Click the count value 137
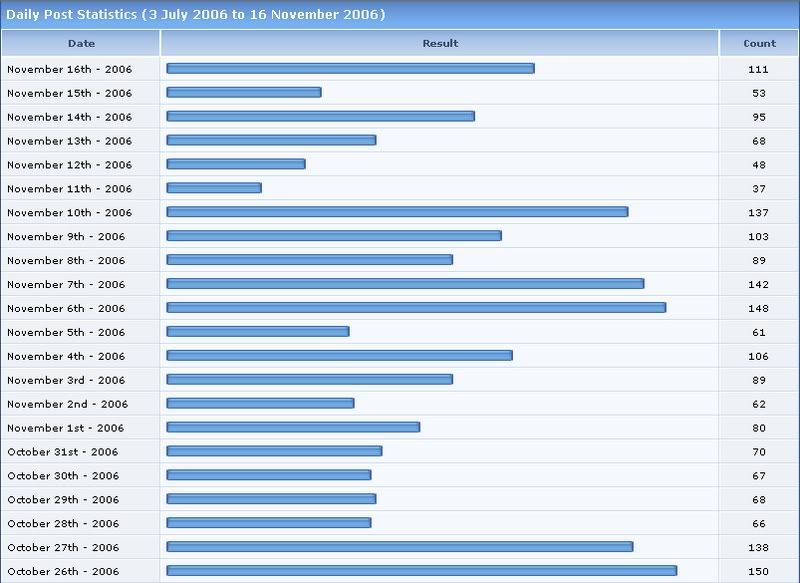 [x=759, y=213]
